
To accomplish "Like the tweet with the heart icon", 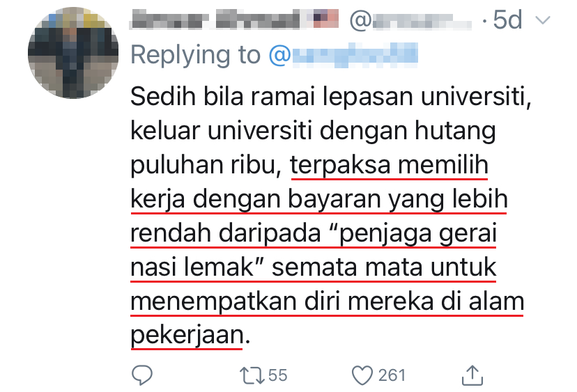I will (362, 375).
